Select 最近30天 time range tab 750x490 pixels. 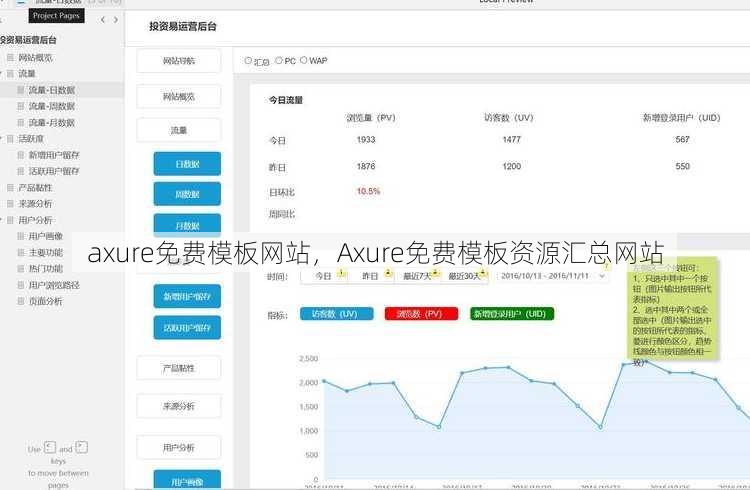click(464, 276)
